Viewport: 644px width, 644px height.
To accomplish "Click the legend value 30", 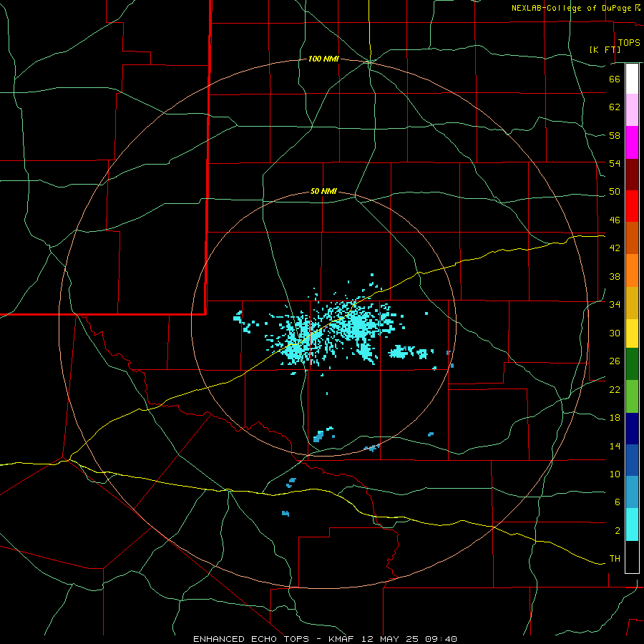I will [615, 333].
